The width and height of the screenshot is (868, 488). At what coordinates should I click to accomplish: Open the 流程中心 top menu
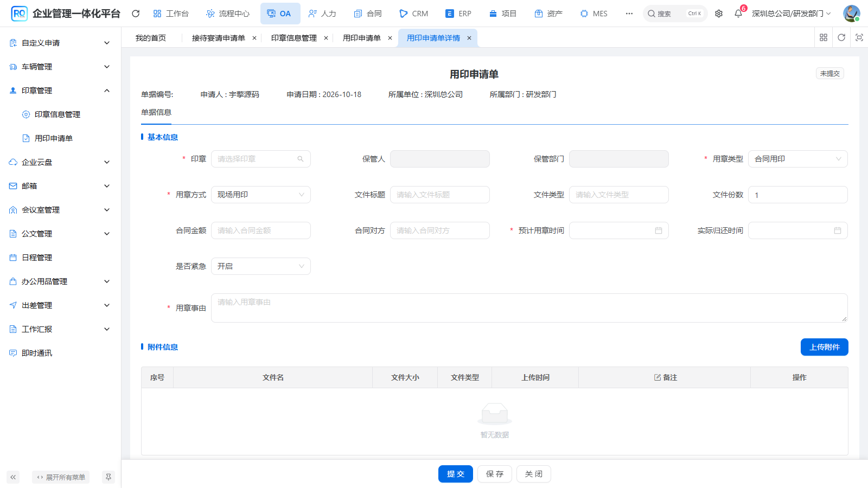coord(228,14)
